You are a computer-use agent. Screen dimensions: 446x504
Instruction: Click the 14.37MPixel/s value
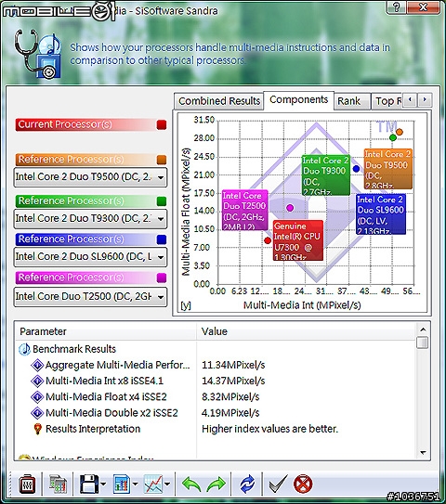[x=233, y=381]
